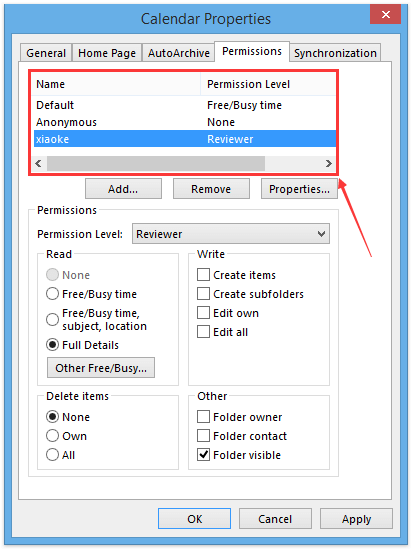This screenshot has height=552, width=413.
Task: Open the Synchronization tab
Action: pos(335,53)
